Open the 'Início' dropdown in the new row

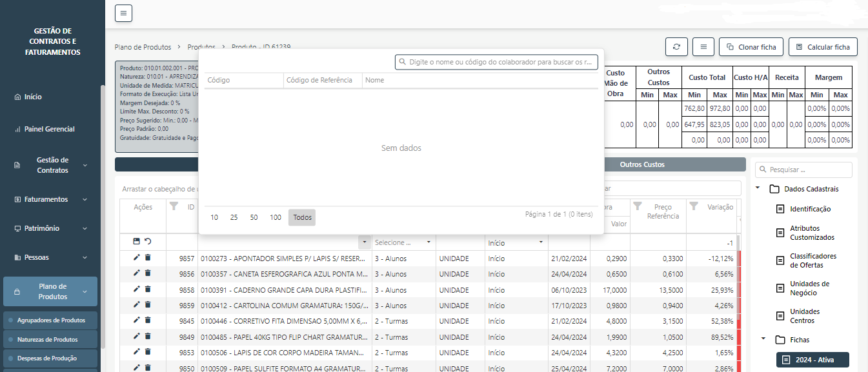coord(516,242)
